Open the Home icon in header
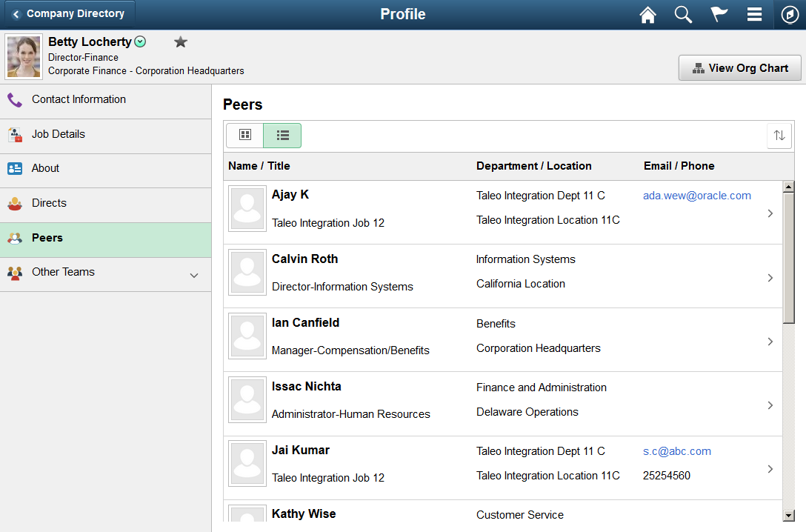The height and width of the screenshot is (532, 806). click(647, 14)
